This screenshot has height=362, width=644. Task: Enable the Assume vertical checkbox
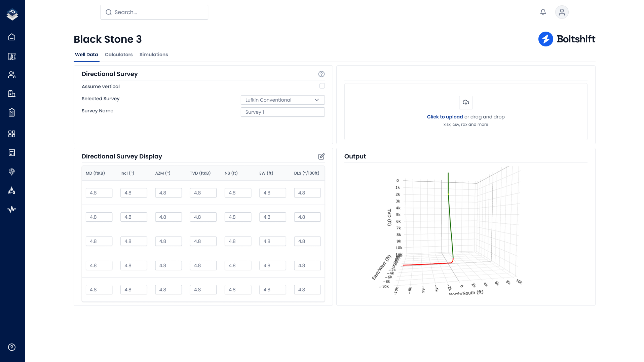pos(322,86)
